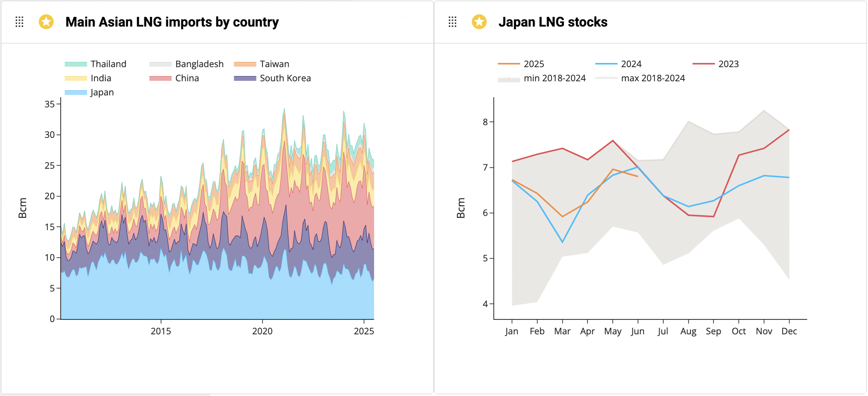This screenshot has width=868, height=396.
Task: Click drag-handle grid icon on Japan LNG stocks panel
Action: click(452, 22)
